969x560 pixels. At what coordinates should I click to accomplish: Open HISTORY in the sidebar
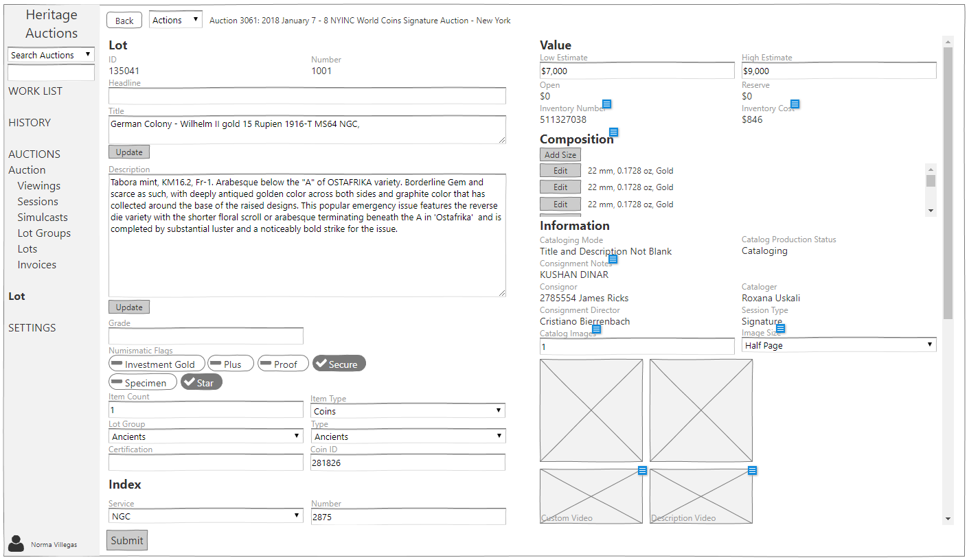click(x=30, y=123)
